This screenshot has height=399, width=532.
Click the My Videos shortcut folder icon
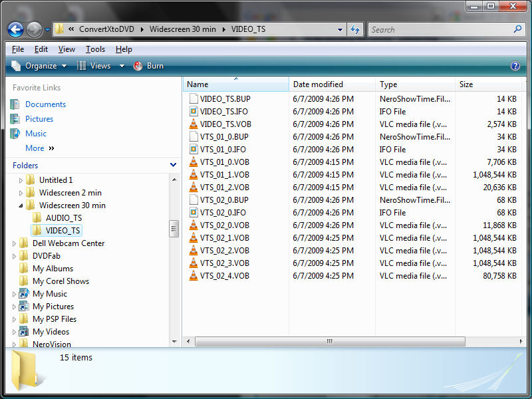(x=24, y=331)
